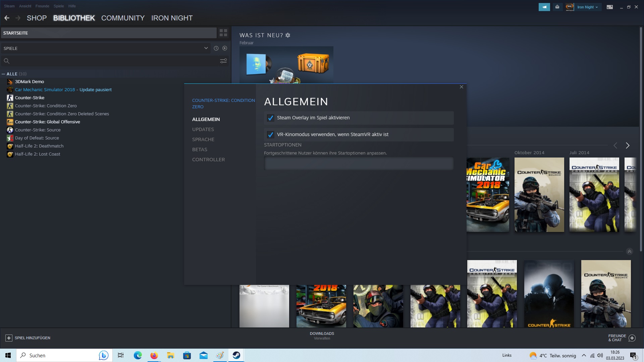This screenshot has height=362, width=644.
Task: Click the ready-to-play filter icon
Action: (225, 48)
